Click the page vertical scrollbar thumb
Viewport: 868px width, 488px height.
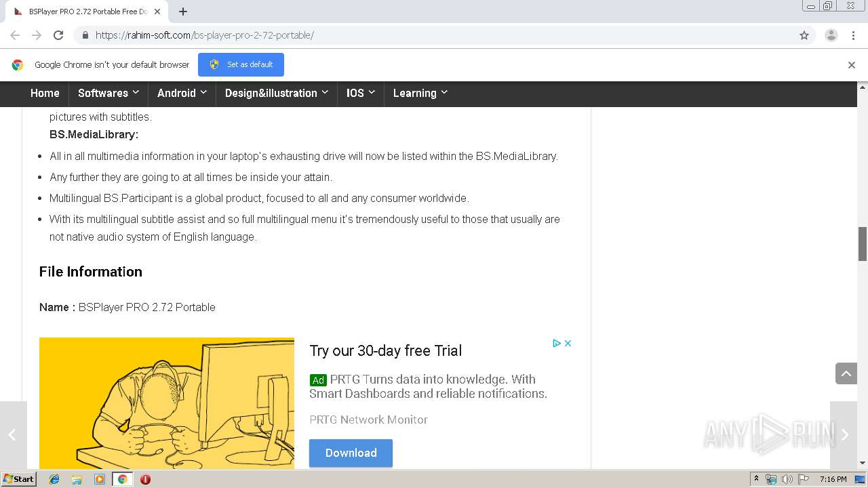point(863,244)
